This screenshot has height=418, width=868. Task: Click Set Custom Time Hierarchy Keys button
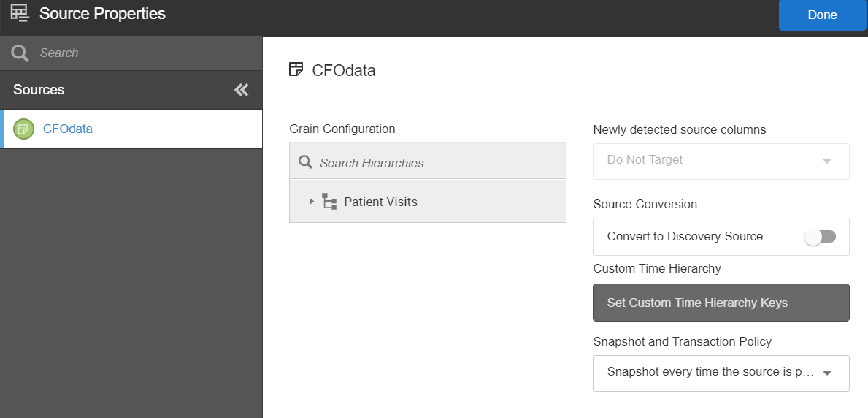tap(721, 303)
